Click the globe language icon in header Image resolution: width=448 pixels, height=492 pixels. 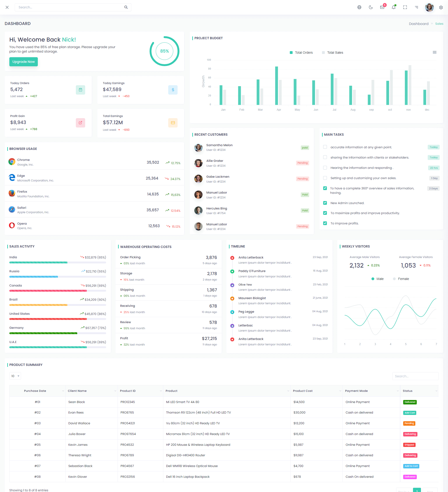359,7
